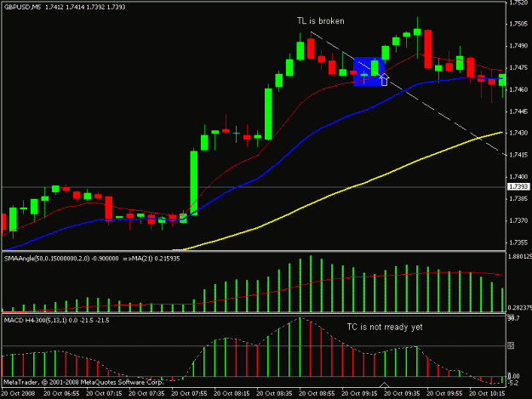Image resolution: width=532 pixels, height=399 pixels.
Task: Click the 1.7400 price scale label
Action: [x=518, y=177]
